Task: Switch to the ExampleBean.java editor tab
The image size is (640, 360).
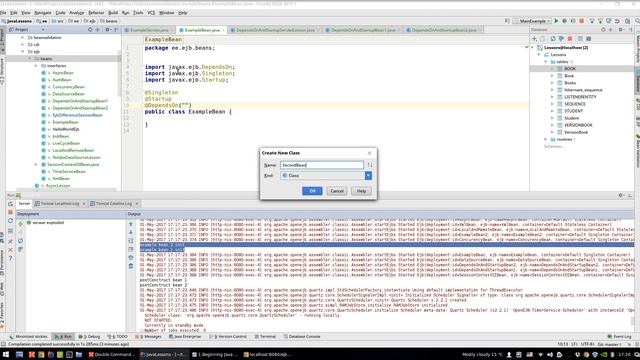Action: [202, 30]
